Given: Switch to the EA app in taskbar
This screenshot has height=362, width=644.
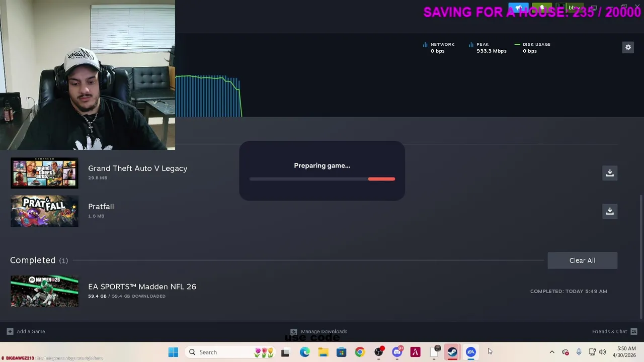Looking at the screenshot, I should pyautogui.click(x=471, y=352).
